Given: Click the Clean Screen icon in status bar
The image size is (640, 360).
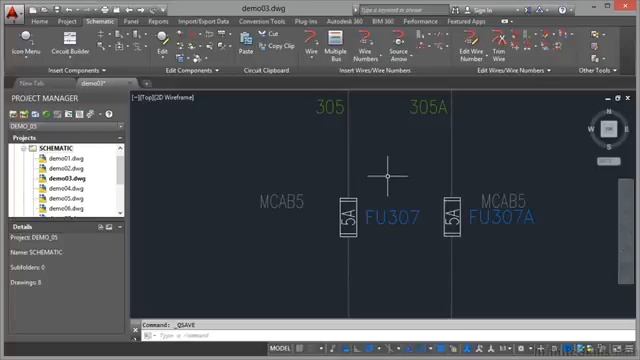Looking at the screenshot, I should click(x=617, y=349).
